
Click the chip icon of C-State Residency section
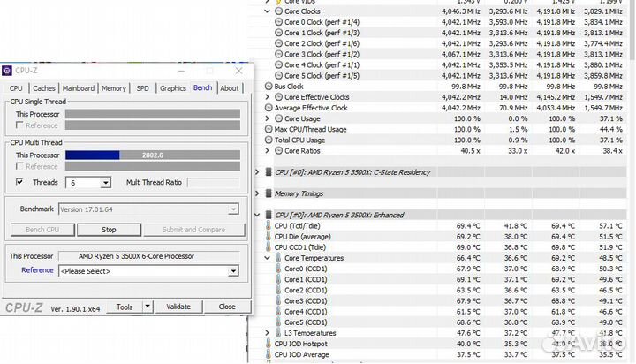[269, 172]
